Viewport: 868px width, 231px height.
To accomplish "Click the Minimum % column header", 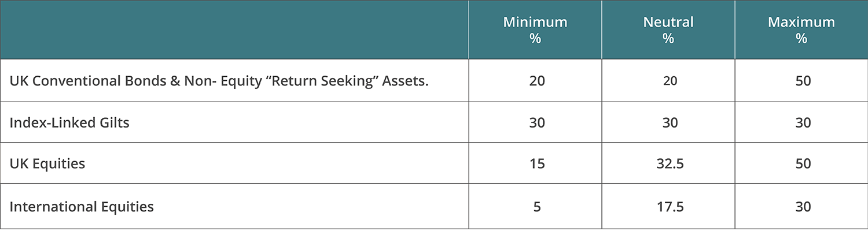I will point(535,30).
